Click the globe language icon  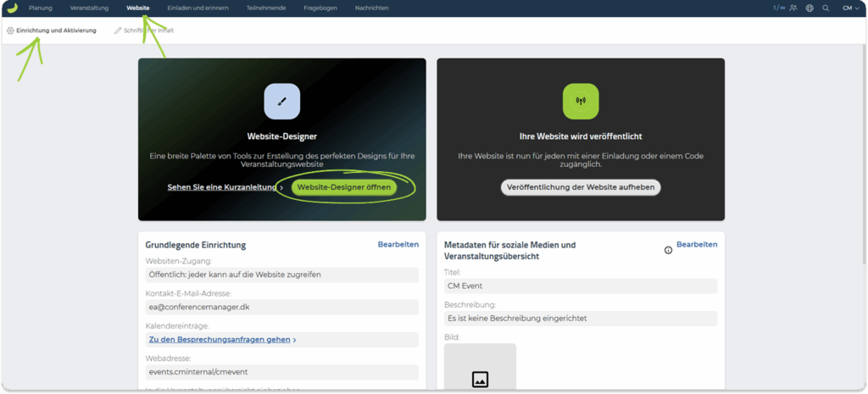point(810,8)
